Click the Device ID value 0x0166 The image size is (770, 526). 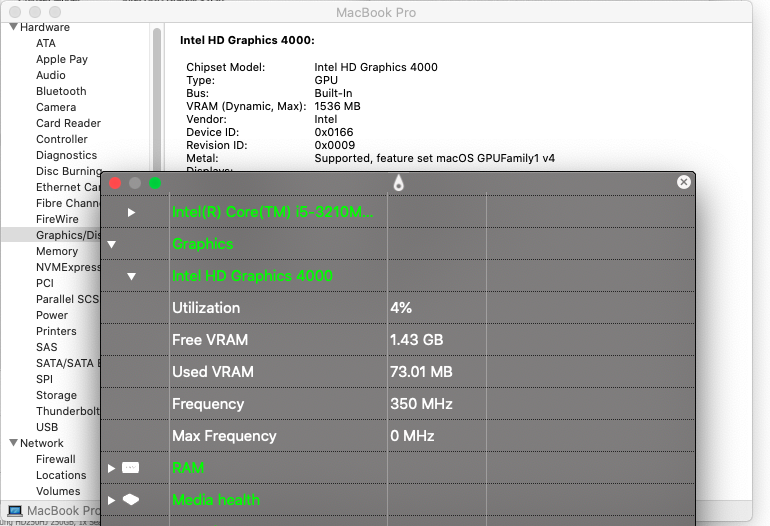pos(334,132)
